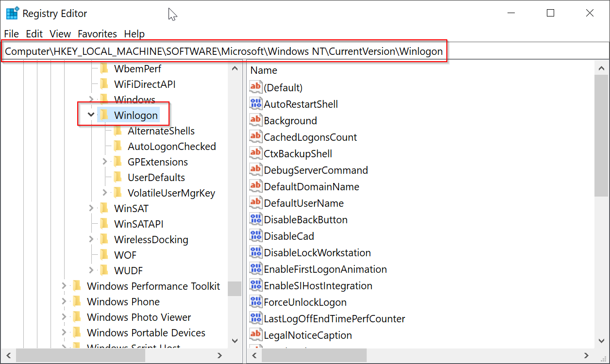The height and width of the screenshot is (364, 610).
Task: Collapse the Winlogon key
Action: pos(91,115)
